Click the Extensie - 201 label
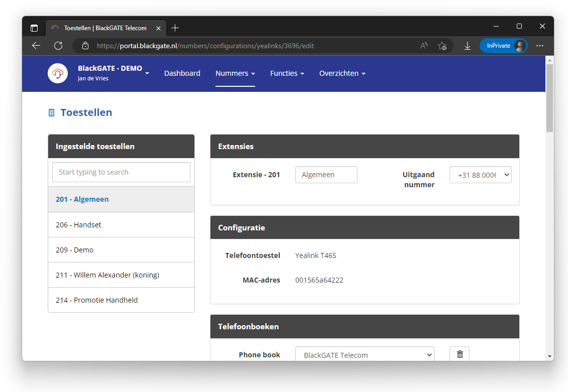The height and width of the screenshot is (392, 568). (257, 175)
